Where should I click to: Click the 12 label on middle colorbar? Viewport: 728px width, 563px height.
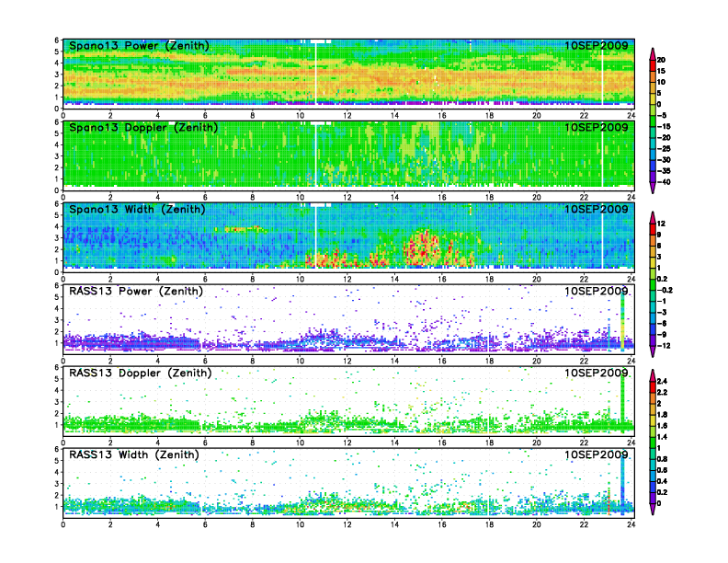tap(661, 224)
